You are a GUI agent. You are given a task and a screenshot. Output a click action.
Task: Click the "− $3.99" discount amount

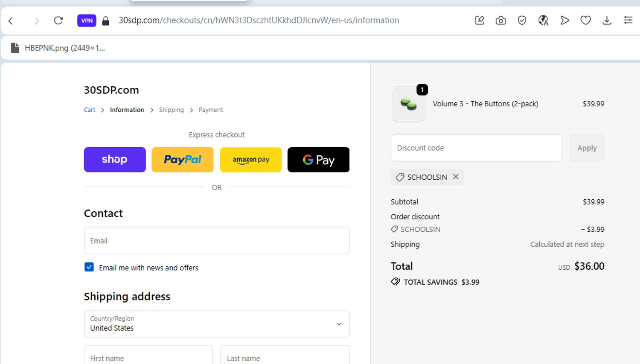coord(593,230)
